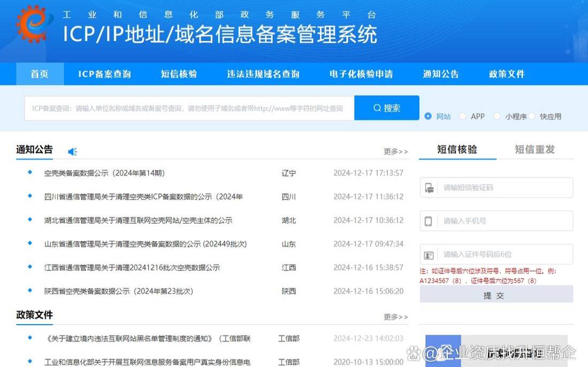588x367 pixels.
Task: Click the 江西 province label
Action: [289, 267]
